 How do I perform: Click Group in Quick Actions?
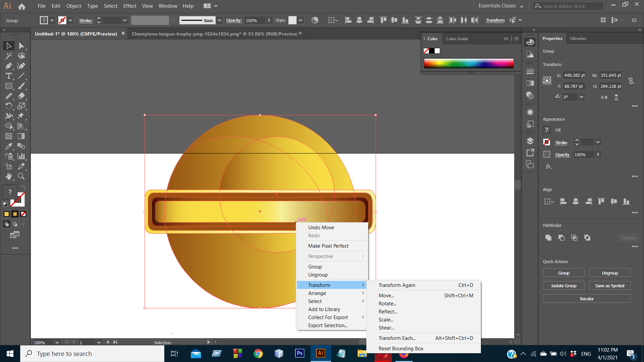pyautogui.click(x=563, y=273)
